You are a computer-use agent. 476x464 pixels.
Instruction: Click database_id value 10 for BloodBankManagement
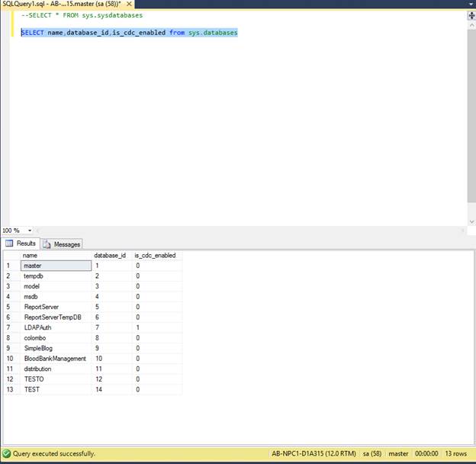(x=111, y=359)
